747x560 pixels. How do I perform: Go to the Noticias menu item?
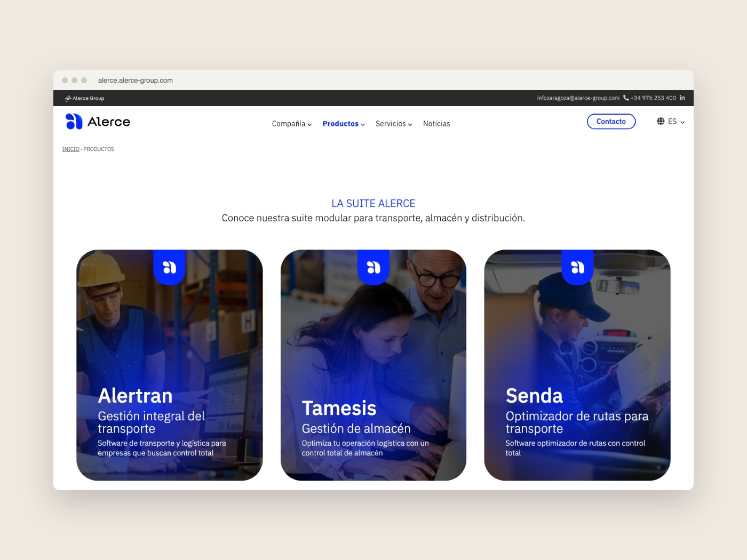click(x=436, y=124)
